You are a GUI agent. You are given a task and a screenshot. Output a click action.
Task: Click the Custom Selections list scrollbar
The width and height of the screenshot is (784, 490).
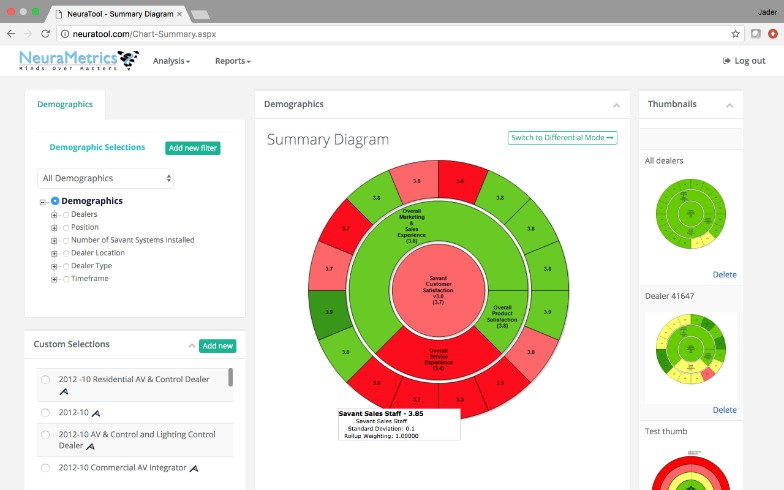tap(230, 377)
